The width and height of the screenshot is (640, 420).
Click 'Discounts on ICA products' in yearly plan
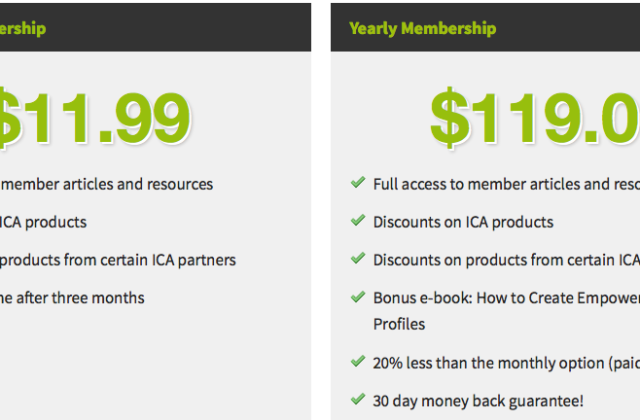463,222
